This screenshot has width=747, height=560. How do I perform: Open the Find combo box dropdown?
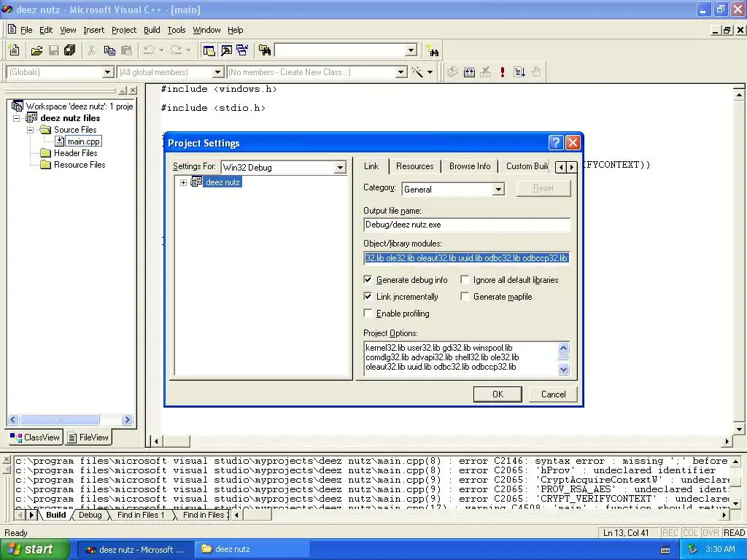pyautogui.click(x=411, y=50)
